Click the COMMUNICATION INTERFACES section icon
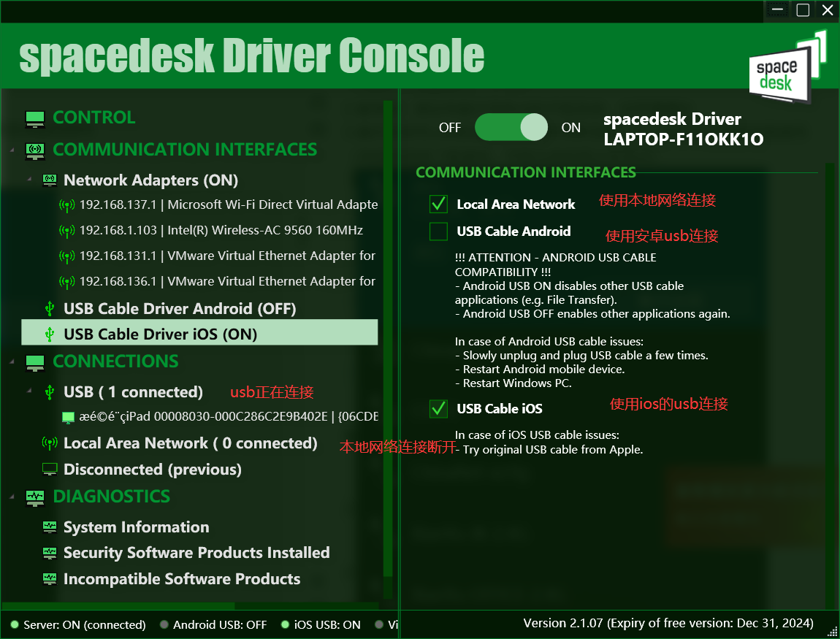This screenshot has height=639, width=840. 35,150
